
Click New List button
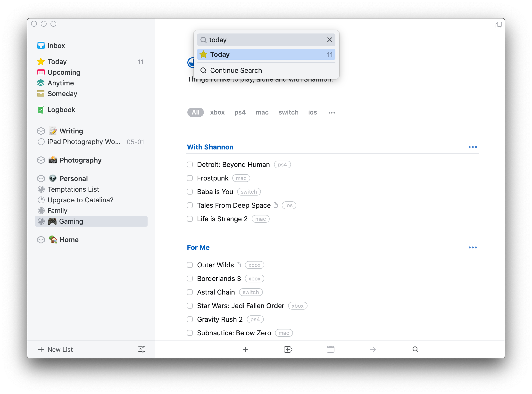tap(56, 349)
